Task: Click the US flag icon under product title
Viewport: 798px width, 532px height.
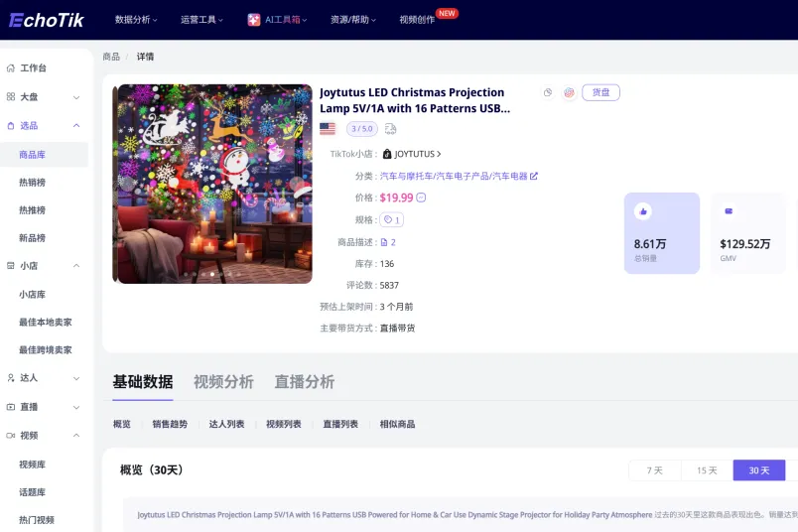Action: pos(328,129)
